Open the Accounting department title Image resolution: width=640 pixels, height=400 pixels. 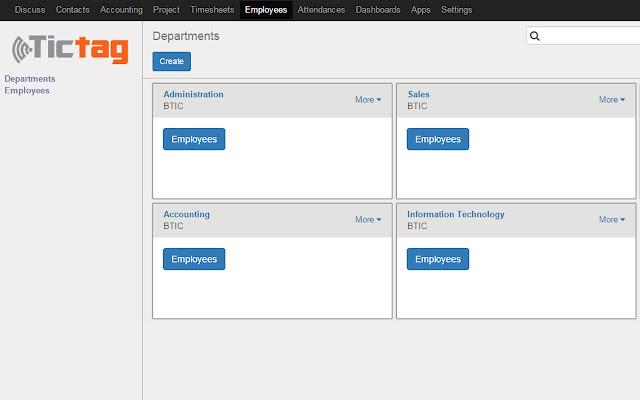pos(186,214)
